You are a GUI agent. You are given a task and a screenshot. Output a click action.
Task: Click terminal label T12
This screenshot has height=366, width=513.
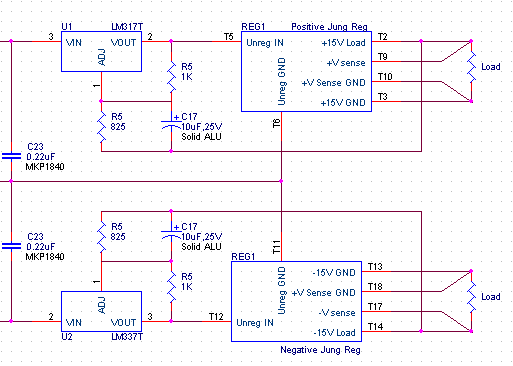point(216,317)
